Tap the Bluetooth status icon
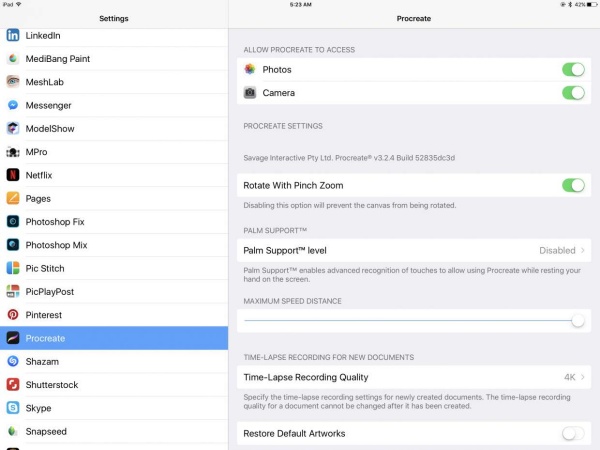The width and height of the screenshot is (600, 450). click(x=570, y=5)
